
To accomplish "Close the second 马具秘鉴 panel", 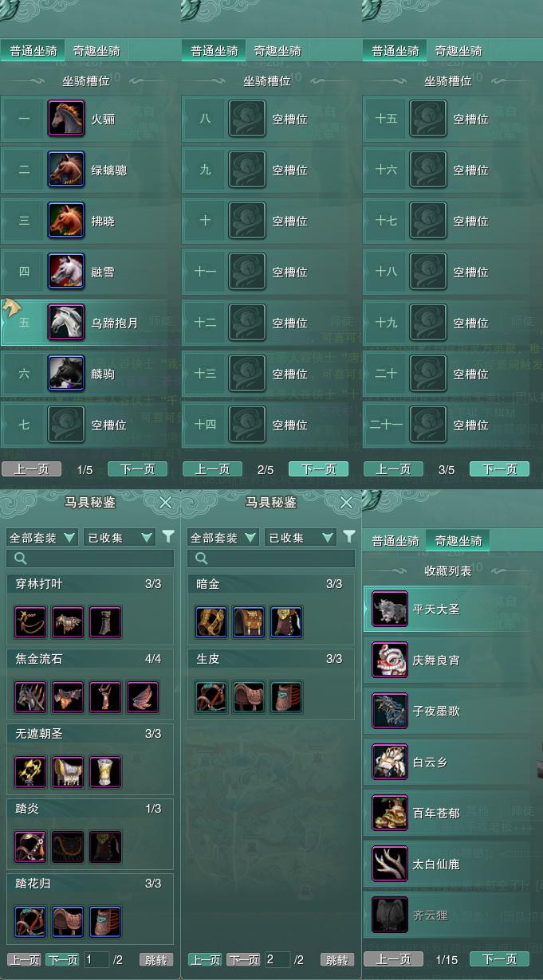I will click(x=347, y=503).
